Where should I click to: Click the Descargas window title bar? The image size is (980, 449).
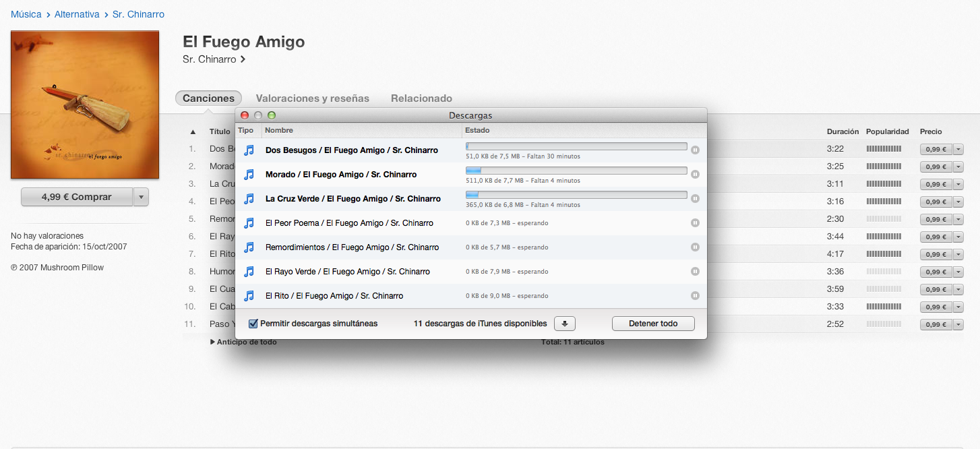click(x=471, y=115)
